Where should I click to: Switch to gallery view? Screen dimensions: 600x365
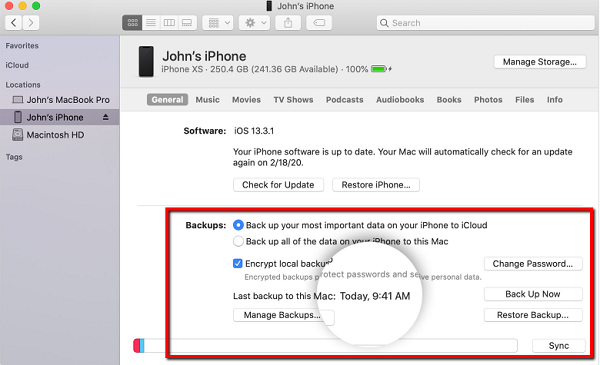[x=187, y=23]
